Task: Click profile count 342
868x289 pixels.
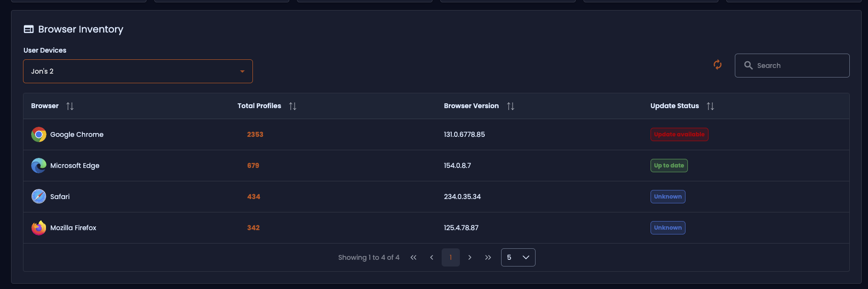Action: [x=253, y=228]
